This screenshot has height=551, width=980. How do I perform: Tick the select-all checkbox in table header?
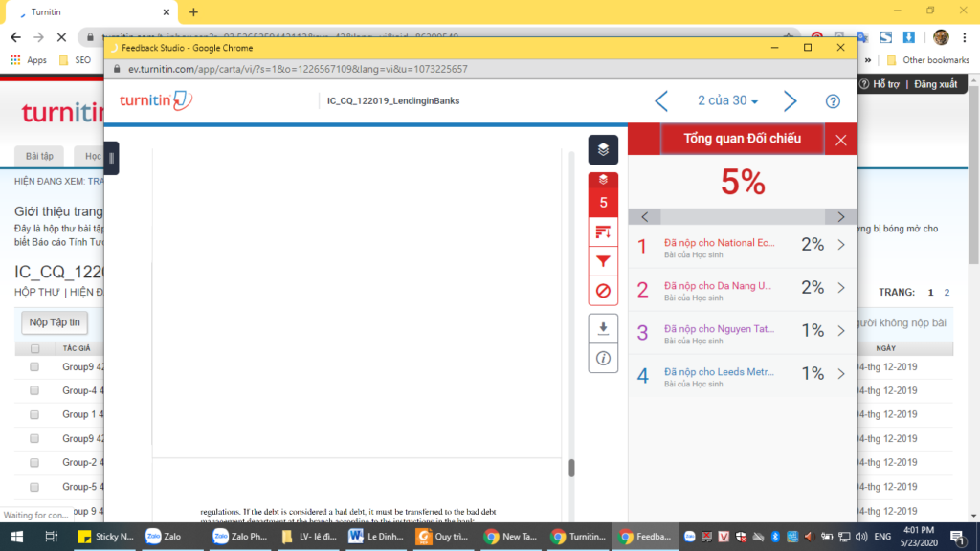point(35,348)
